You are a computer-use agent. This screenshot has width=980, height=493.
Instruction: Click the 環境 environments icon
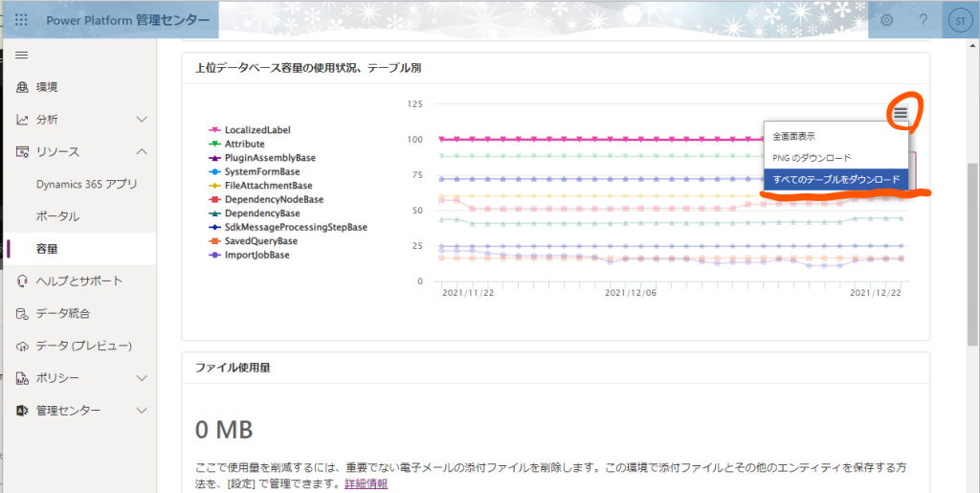pos(22,87)
